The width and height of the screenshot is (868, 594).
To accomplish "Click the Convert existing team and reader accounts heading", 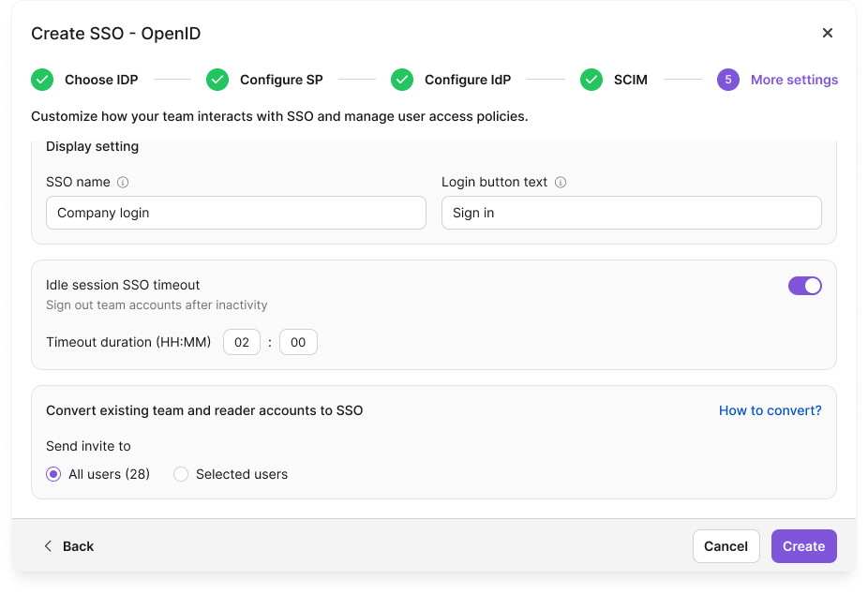I will point(204,410).
